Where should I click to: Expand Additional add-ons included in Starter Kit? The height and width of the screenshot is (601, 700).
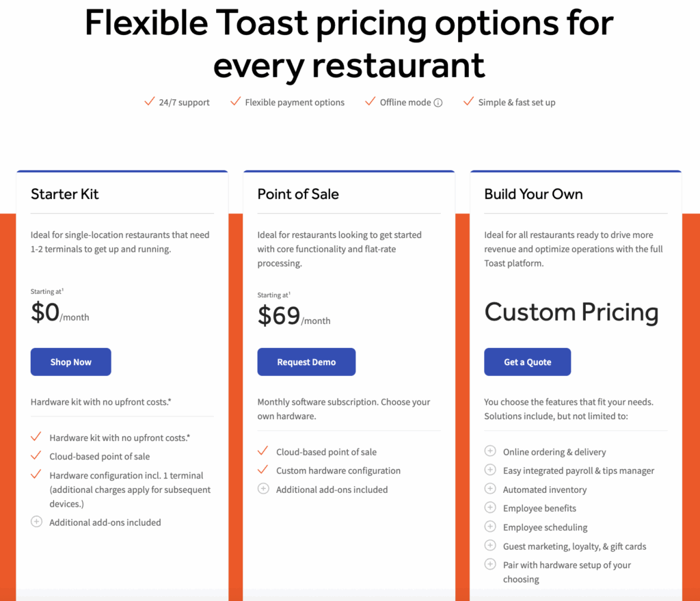click(36, 522)
